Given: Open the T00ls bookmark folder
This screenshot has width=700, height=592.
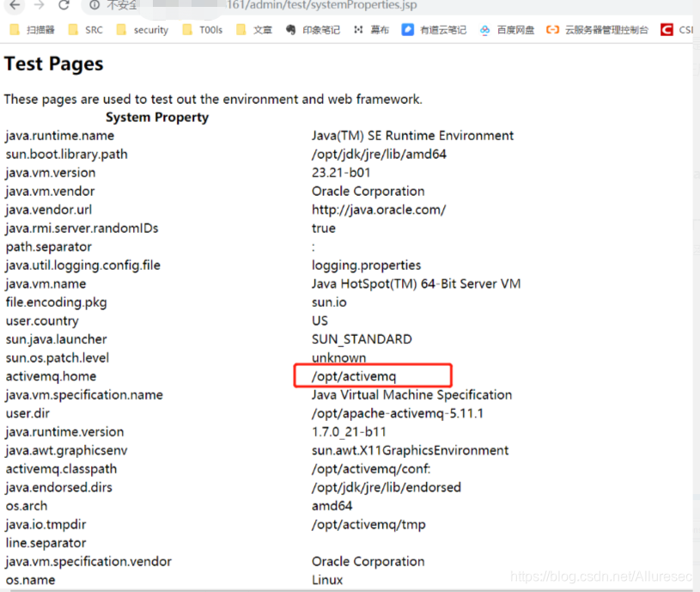Looking at the screenshot, I should click(x=202, y=30).
